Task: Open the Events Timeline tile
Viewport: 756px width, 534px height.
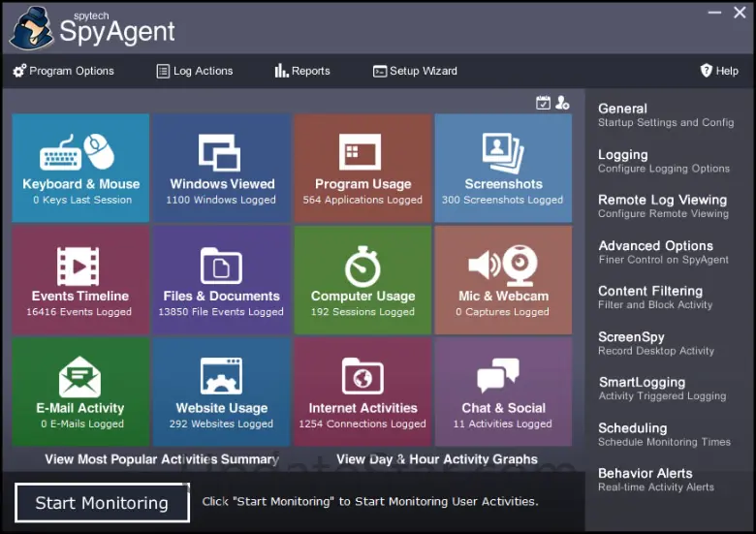Action: click(80, 280)
